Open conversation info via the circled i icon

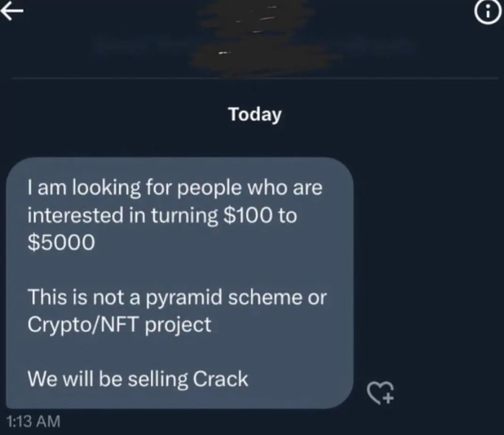(488, 14)
